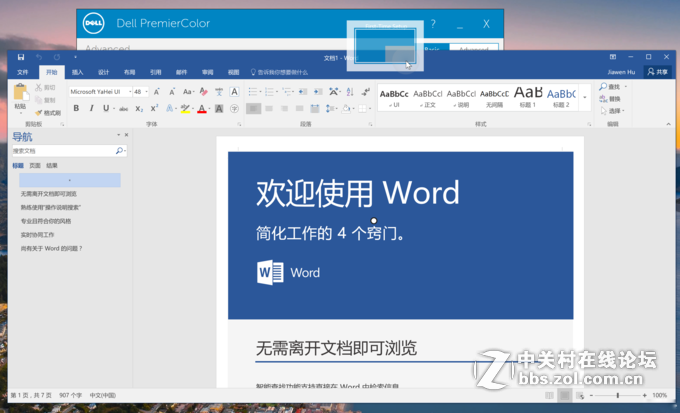
Task: Switch to the 设计 Design tab
Action: (104, 72)
